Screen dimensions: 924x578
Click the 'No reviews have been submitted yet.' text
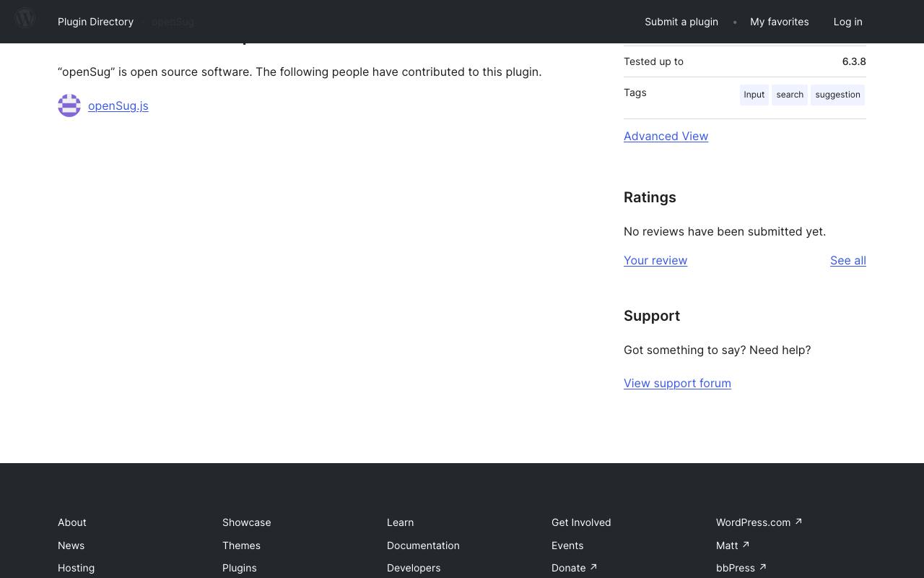(725, 231)
